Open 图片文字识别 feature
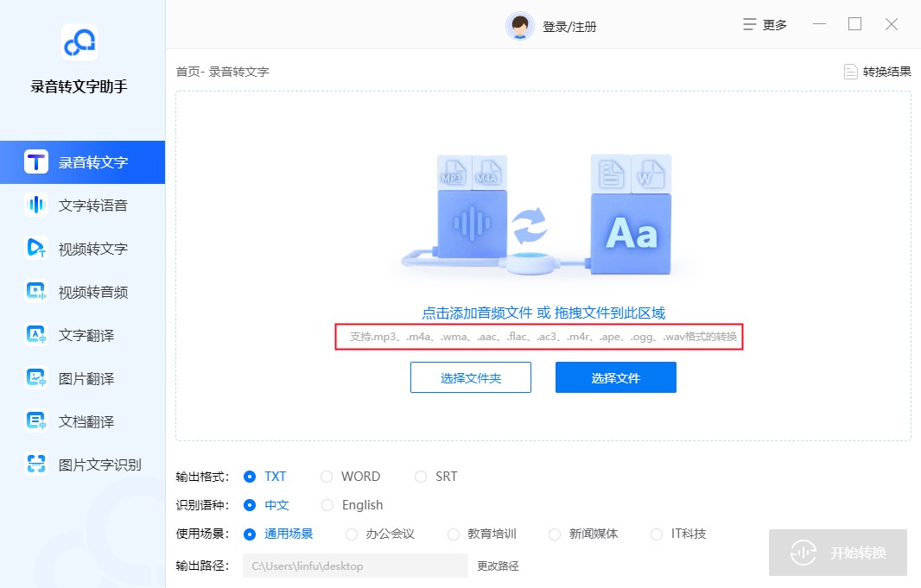Viewport: 921px width, 588px height. [82, 464]
